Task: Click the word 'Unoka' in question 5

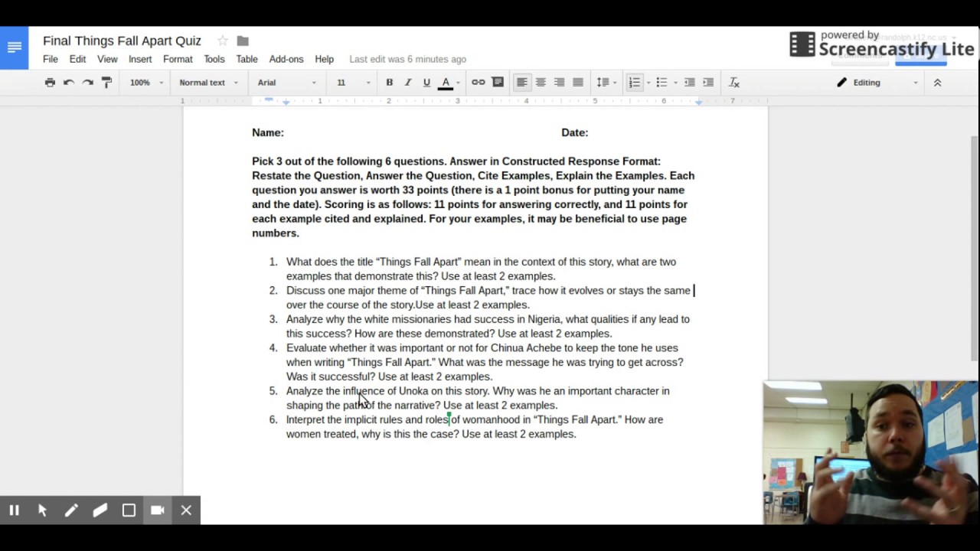Action: pos(413,391)
